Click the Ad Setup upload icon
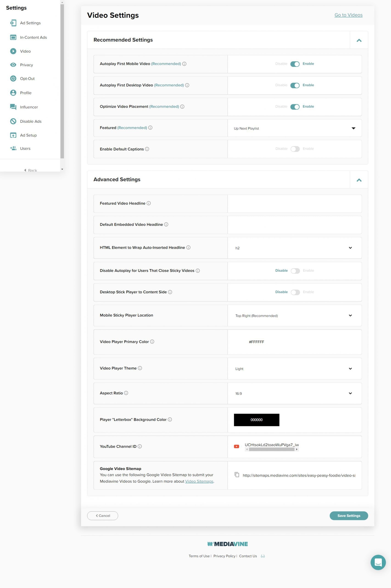391x588 pixels. (13, 135)
